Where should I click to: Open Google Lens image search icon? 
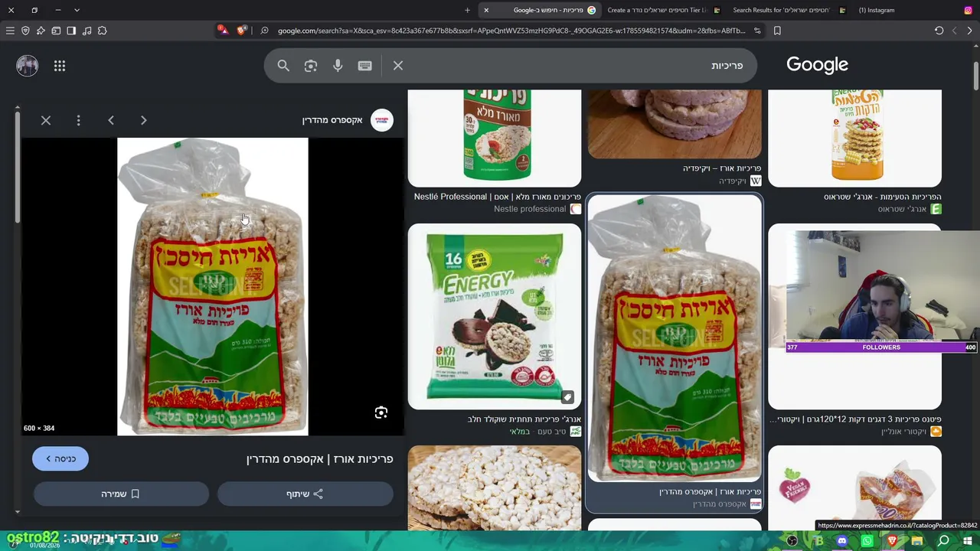(x=310, y=66)
